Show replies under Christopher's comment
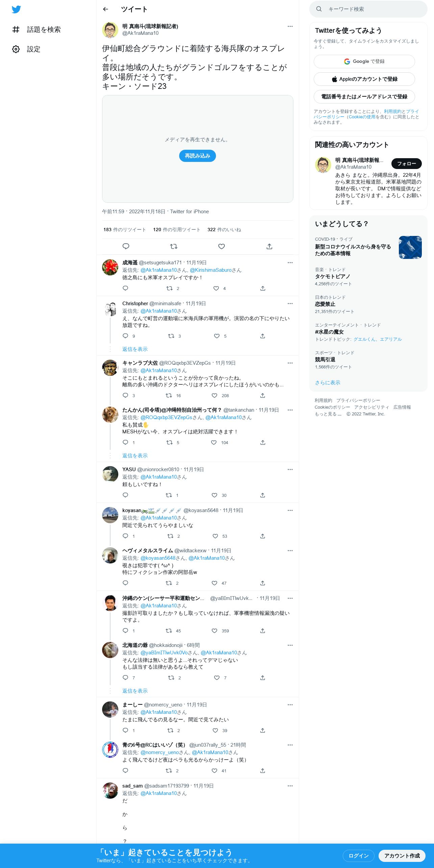This screenshot has width=434, height=868. 135,349
